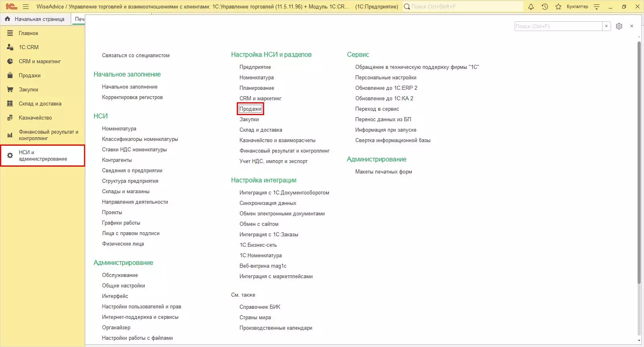
Task: Open Классификаторы номенклатуры link
Action: pos(140,139)
